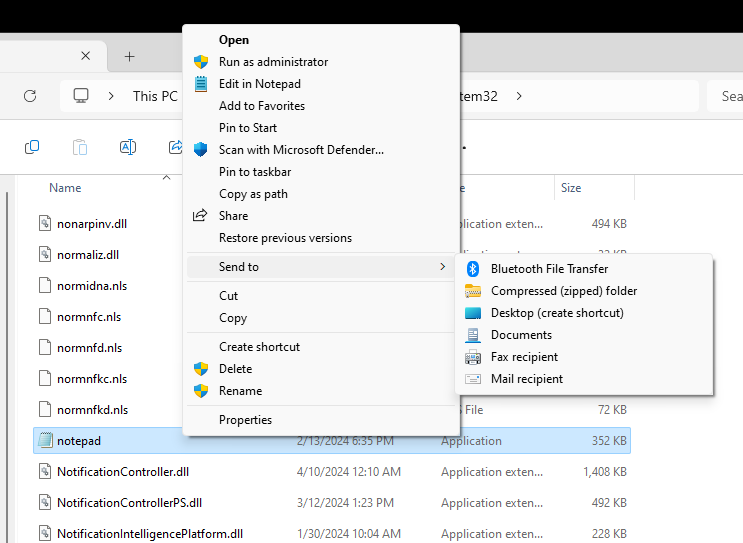743x543 pixels.
Task: Click the Microsoft Defender shield icon
Action: pos(201,150)
